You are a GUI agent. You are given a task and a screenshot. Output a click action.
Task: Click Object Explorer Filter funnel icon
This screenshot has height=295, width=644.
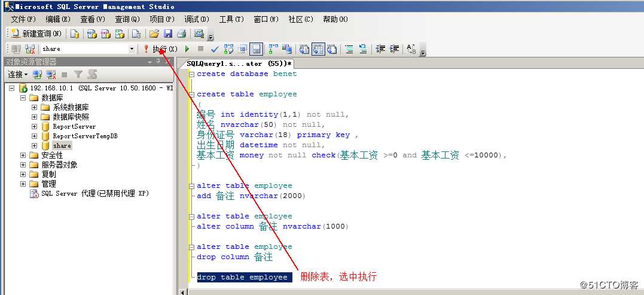pyautogui.click(x=78, y=74)
